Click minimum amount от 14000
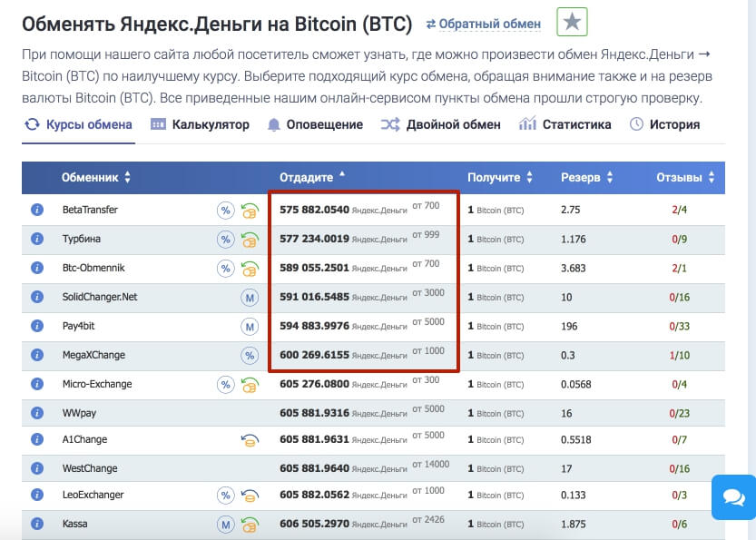Viewport: 756px width, 540px height. click(x=430, y=464)
